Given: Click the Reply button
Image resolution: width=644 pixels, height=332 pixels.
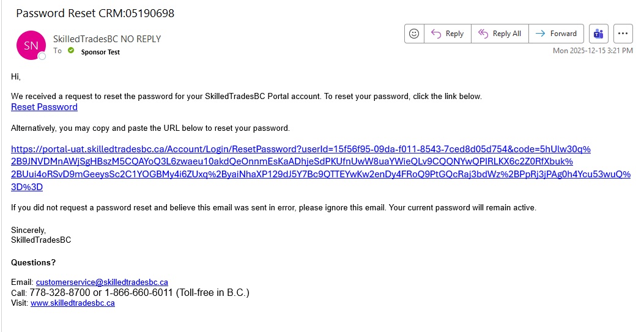Looking at the screenshot, I should point(448,34).
